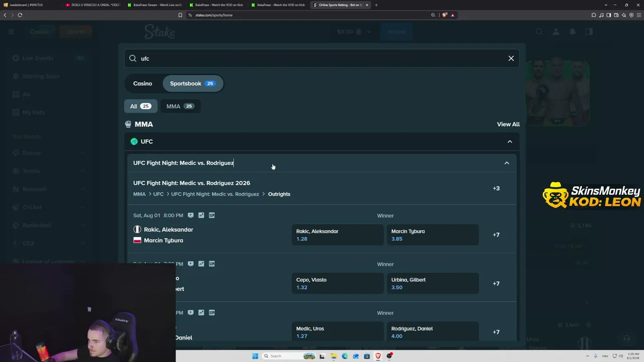Open Brave Shields lion icon in the address bar

[x=445, y=15]
